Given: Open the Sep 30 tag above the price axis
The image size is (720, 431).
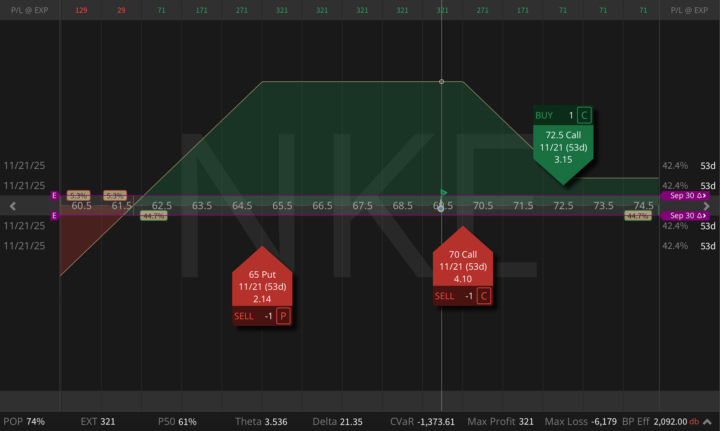Looking at the screenshot, I should pos(687,196).
